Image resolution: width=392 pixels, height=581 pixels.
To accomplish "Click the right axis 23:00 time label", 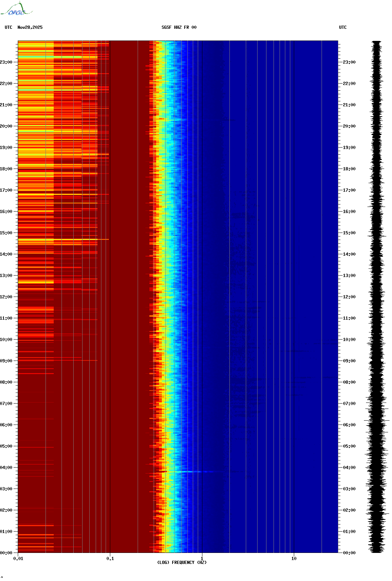I will pos(349,62).
